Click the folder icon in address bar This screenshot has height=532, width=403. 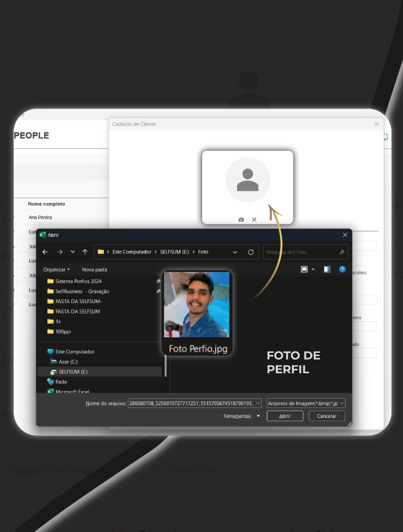pos(101,252)
